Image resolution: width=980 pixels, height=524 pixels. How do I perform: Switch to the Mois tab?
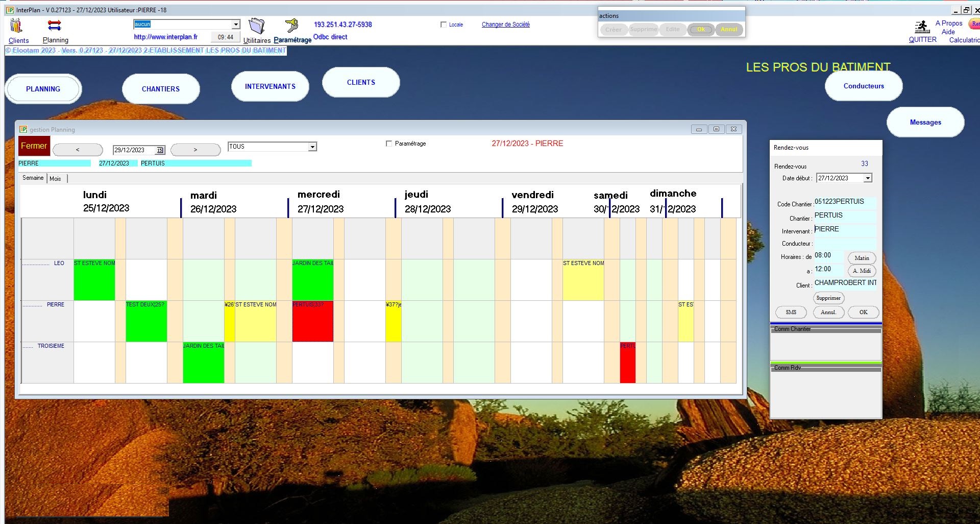point(55,179)
